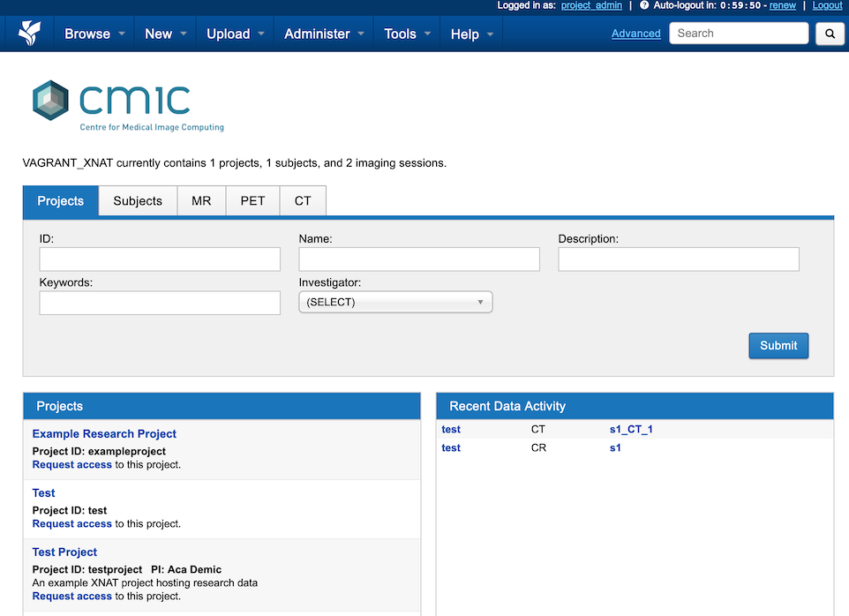
Task: Click the Submit button
Action: coord(778,345)
